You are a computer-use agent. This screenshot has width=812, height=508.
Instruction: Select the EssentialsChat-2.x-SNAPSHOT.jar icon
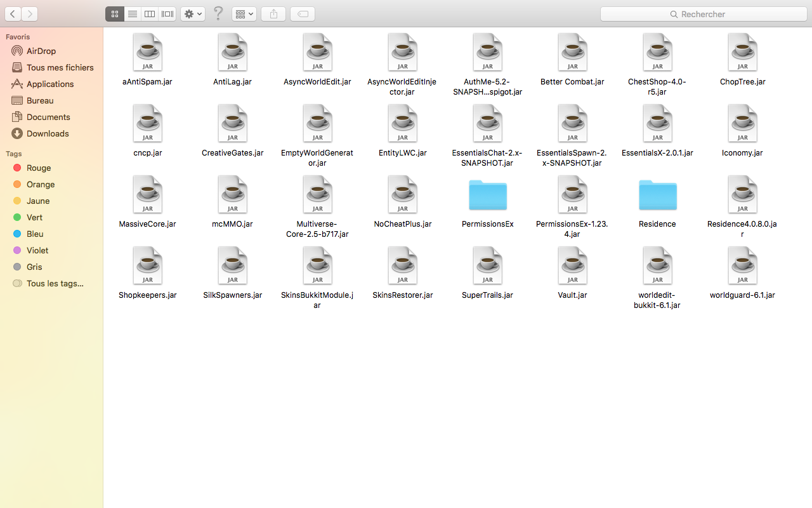[x=488, y=123]
